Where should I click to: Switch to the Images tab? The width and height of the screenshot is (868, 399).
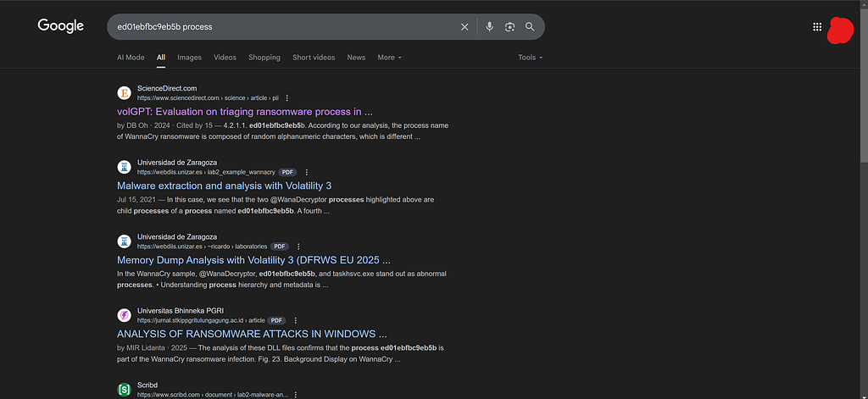(189, 58)
